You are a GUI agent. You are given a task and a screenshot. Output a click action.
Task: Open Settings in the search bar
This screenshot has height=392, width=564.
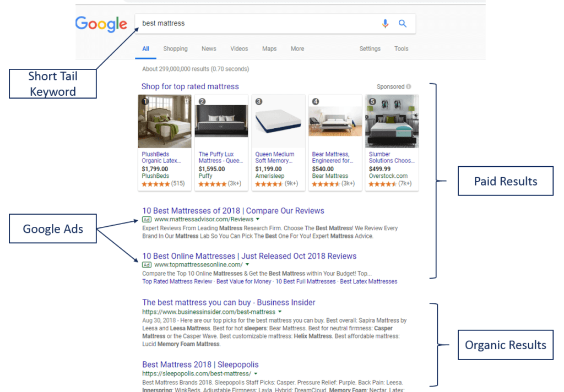pyautogui.click(x=370, y=49)
